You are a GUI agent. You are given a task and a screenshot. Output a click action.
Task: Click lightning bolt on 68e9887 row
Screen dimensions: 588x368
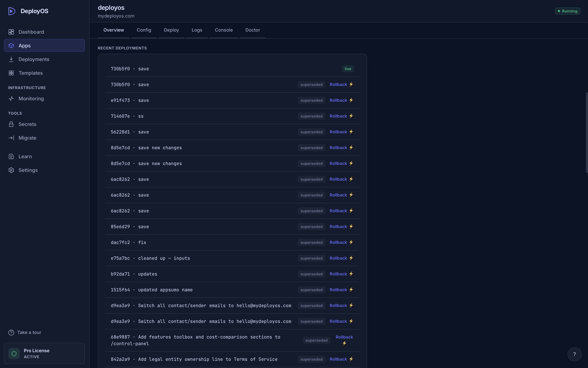344,343
